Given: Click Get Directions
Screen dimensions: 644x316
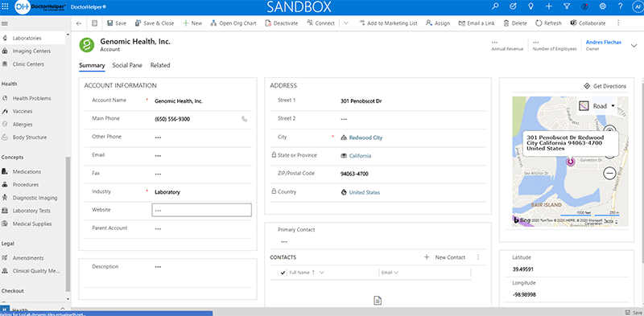Looking at the screenshot, I should 605,86.
